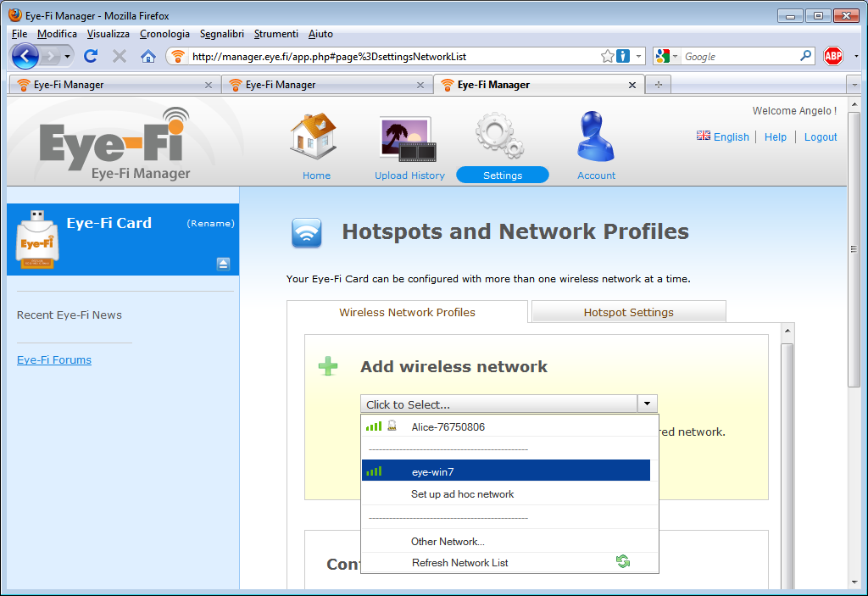The height and width of the screenshot is (596, 868).
Task: Eject the Eye-Fi Card with eject icon
Action: [223, 264]
